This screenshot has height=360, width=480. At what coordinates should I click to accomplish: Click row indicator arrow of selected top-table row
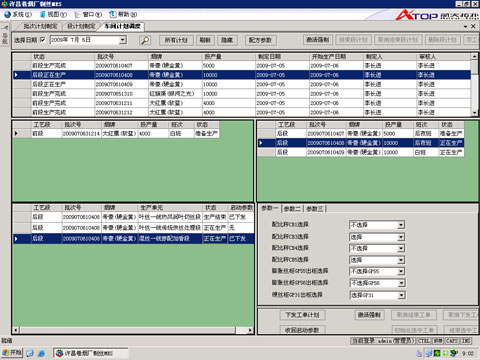pyautogui.click(x=16, y=75)
